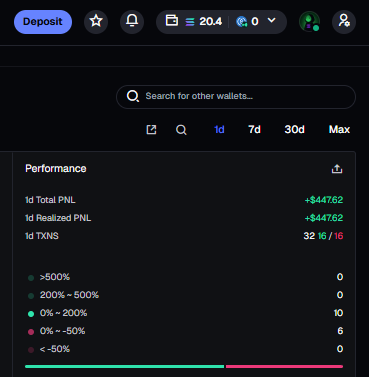Click the magnifier inside the wallet search box
The image size is (369, 377).
pyautogui.click(x=133, y=96)
